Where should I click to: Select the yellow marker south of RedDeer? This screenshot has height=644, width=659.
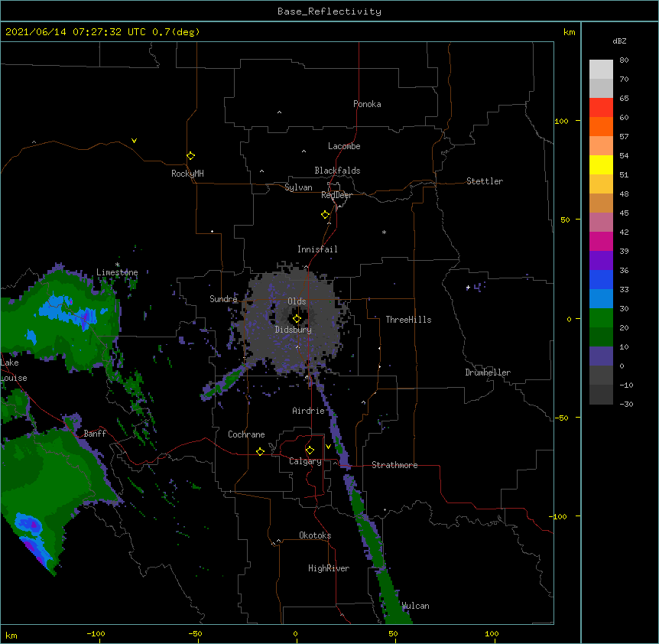coord(325,215)
